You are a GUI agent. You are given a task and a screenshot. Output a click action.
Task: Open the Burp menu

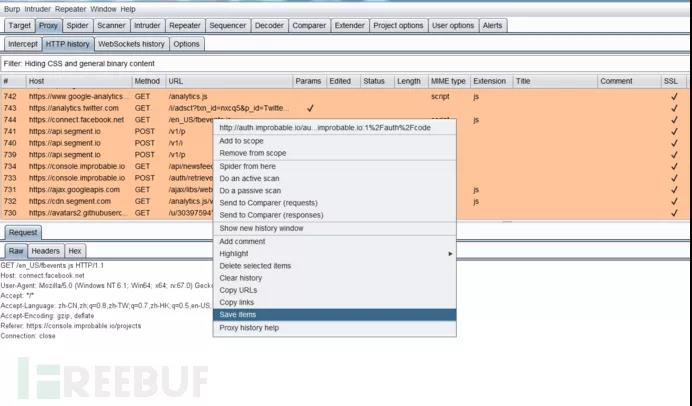point(12,9)
